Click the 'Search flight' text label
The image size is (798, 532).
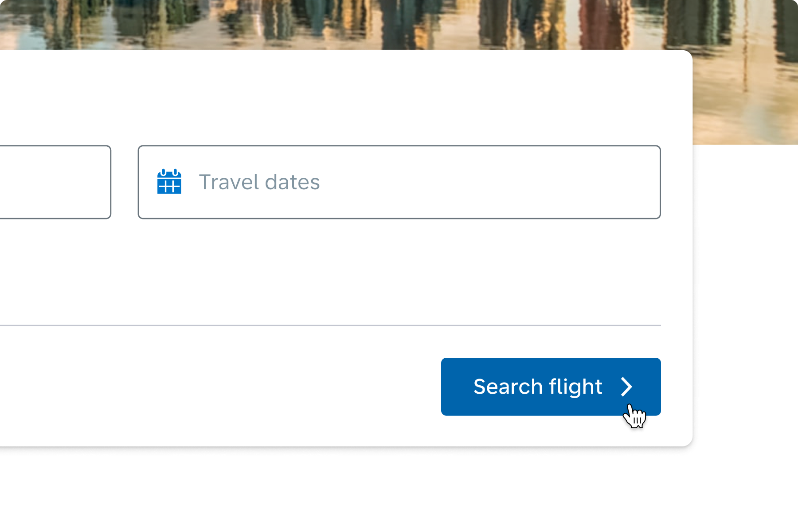tap(538, 387)
